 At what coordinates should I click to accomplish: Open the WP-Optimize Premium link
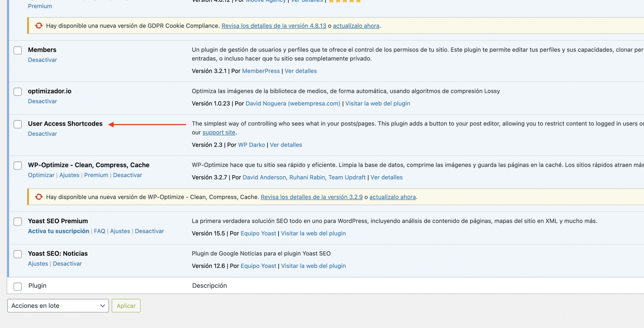tap(96, 175)
